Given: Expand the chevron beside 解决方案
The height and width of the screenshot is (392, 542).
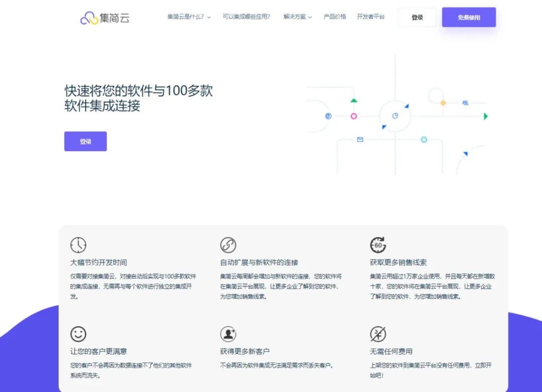Looking at the screenshot, I should pyautogui.click(x=310, y=17).
